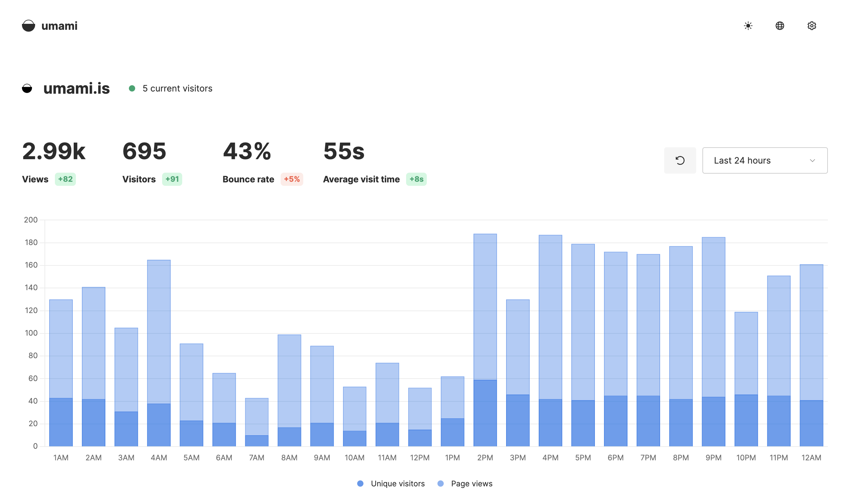Click the 6AM unique visitors bar segment
This screenshot has width=868, height=497.
click(x=224, y=435)
